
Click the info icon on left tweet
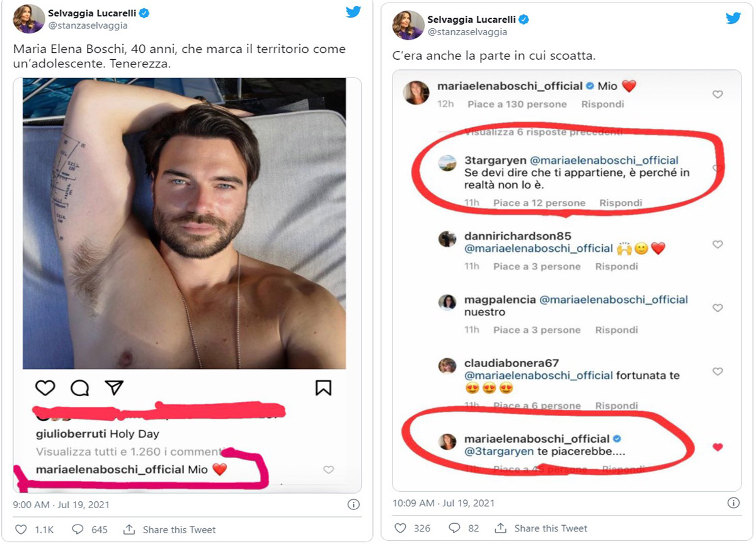(x=354, y=504)
